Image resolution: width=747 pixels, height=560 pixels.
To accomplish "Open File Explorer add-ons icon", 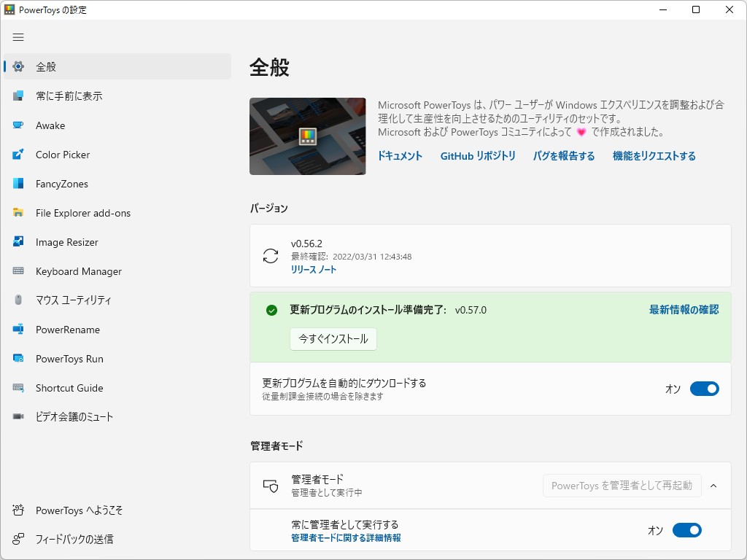I will click(19, 213).
